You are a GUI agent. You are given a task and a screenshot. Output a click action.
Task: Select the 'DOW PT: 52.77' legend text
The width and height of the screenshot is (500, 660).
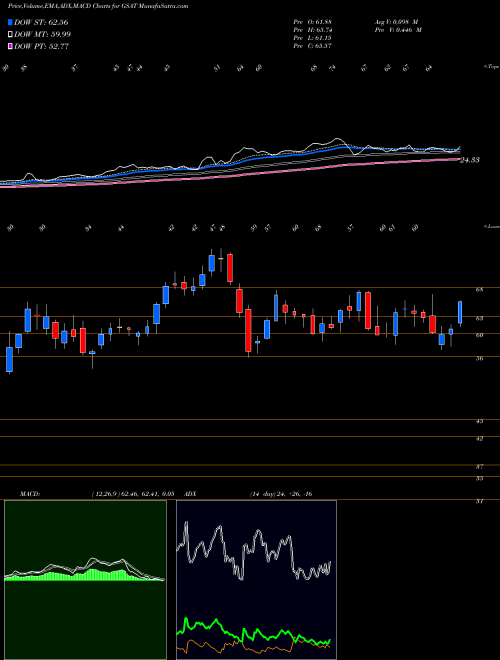41,46
